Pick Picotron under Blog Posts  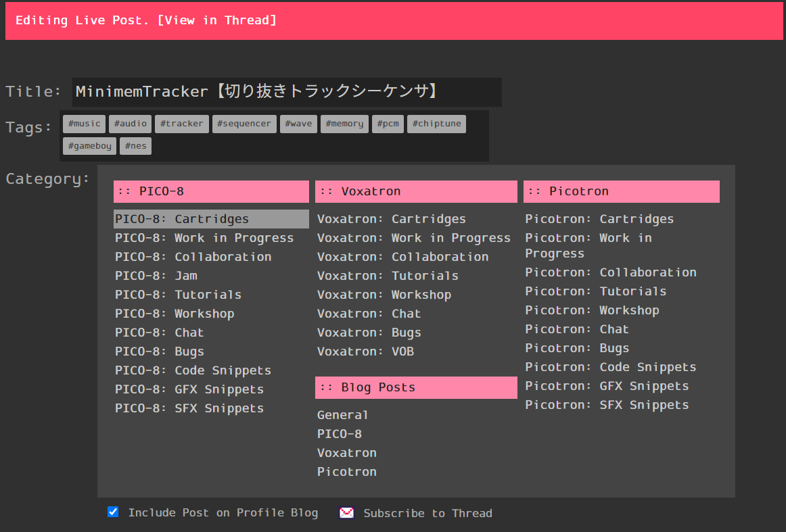coord(347,472)
